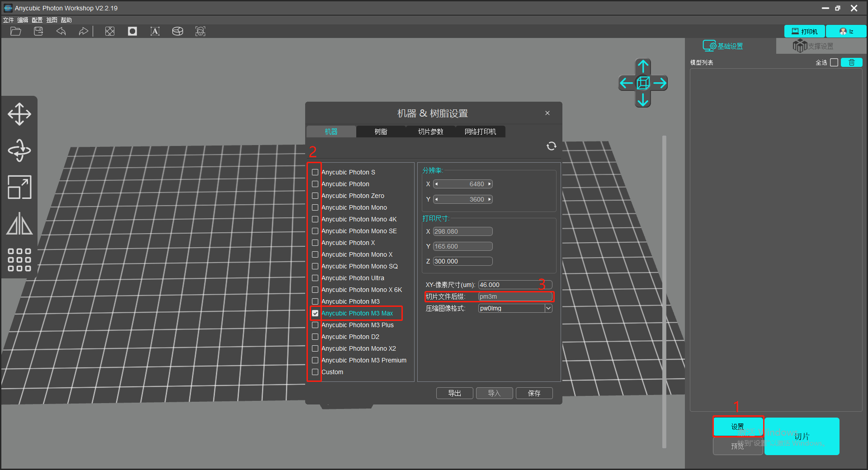Click the 保存 save button
This screenshot has width=868, height=470.
534,393
